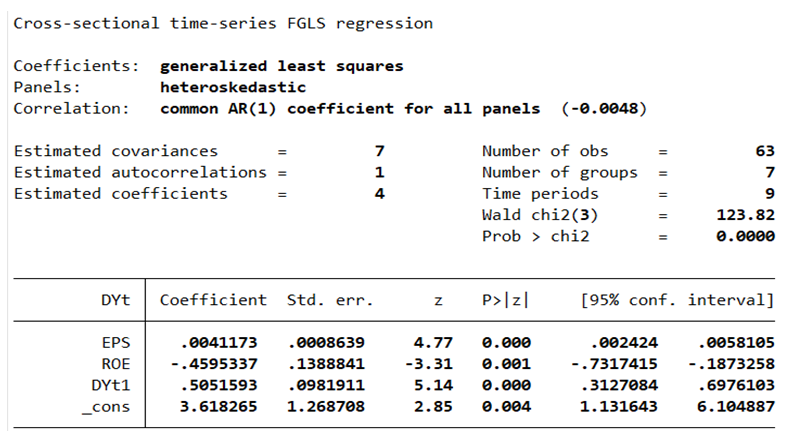Click the Number of obs value 63
This screenshot has width=786, height=435.
click(765, 151)
